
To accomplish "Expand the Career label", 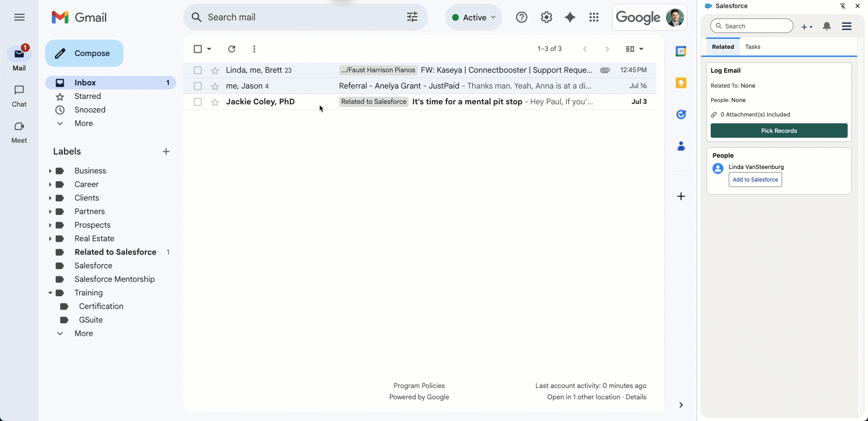I will [x=50, y=184].
